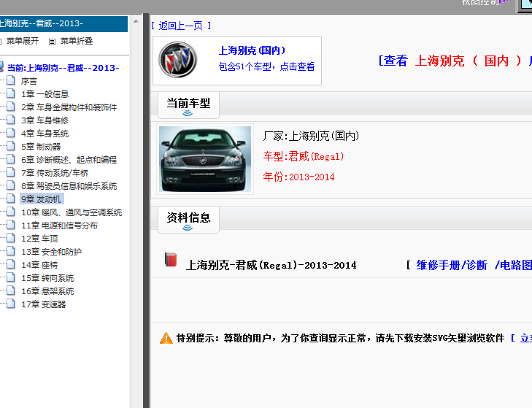This screenshot has height=408, width=532.
Task: Open the 维修手册/诊断 link
Action: (452, 265)
